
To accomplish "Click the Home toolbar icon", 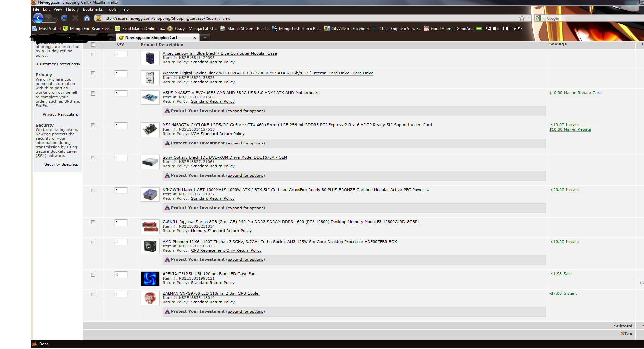I will (87, 18).
